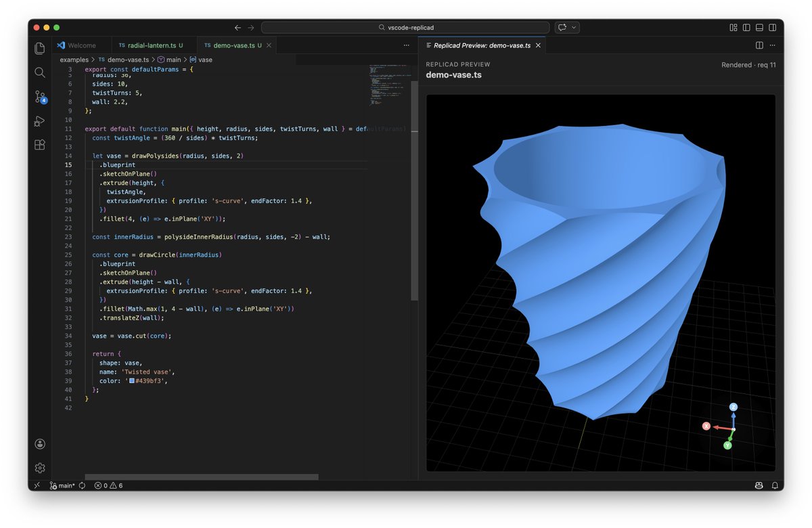Image resolution: width=812 pixels, height=528 pixels.
Task: Expand the chat dropdown arrow in title bar
Action: pos(574,28)
